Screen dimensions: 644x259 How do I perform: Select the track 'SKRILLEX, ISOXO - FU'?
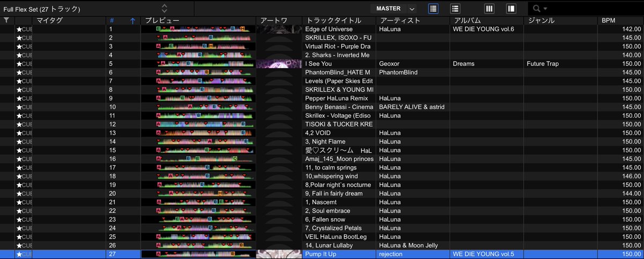(x=338, y=38)
